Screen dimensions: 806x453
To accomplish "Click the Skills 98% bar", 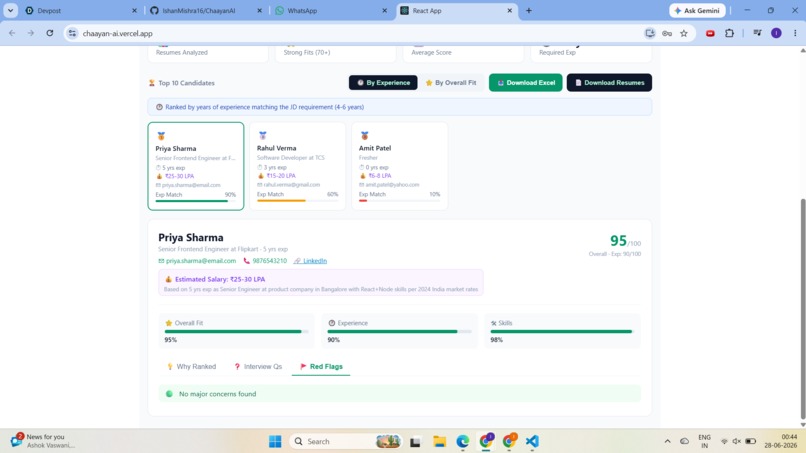I will (562, 332).
